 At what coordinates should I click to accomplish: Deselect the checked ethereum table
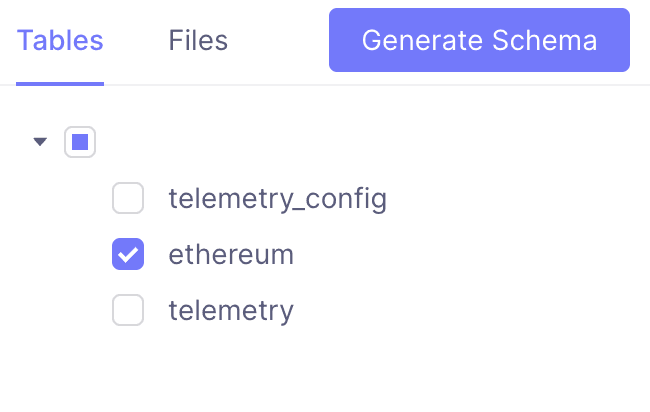128,255
